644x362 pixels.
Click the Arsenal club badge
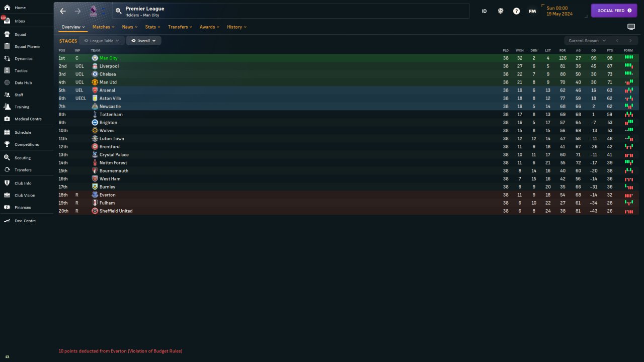click(95, 90)
